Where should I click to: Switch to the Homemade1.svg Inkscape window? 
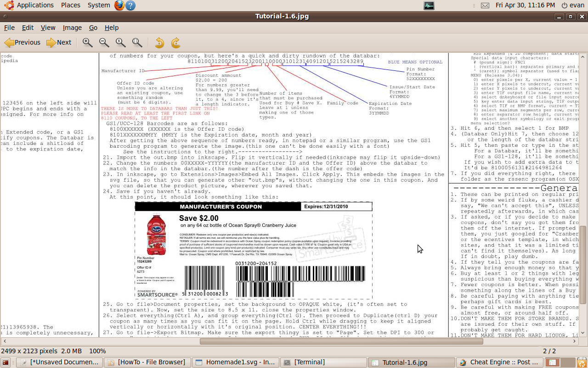[x=235, y=362]
